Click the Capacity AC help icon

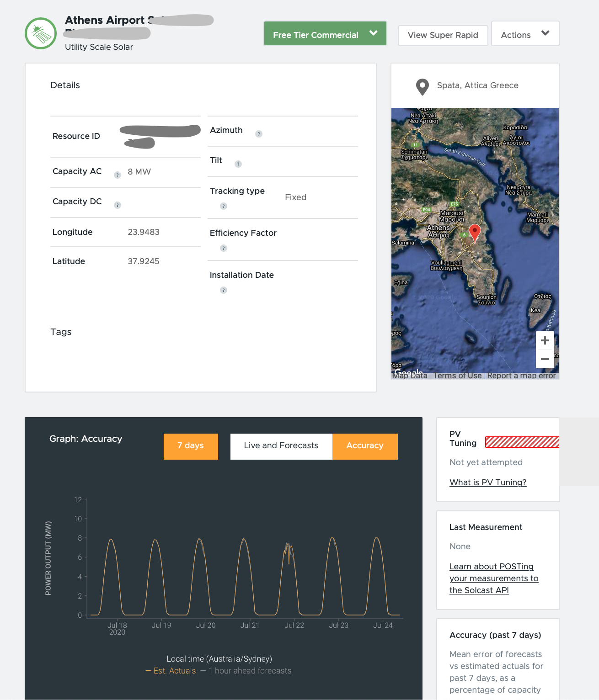pos(118,175)
